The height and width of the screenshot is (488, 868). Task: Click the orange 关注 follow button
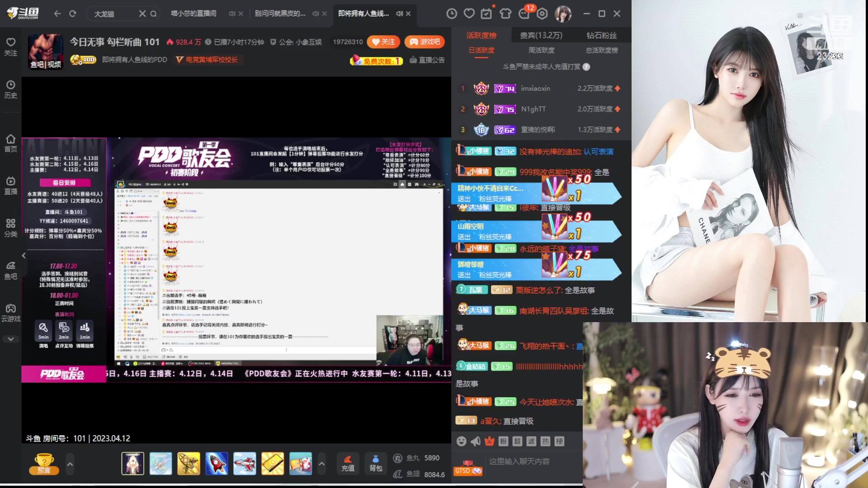pos(384,42)
